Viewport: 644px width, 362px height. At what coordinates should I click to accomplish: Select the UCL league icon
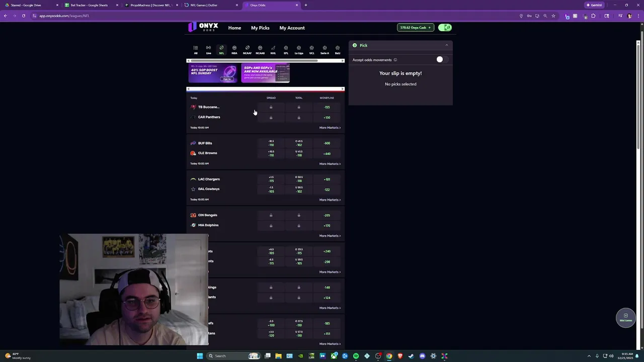click(x=311, y=50)
